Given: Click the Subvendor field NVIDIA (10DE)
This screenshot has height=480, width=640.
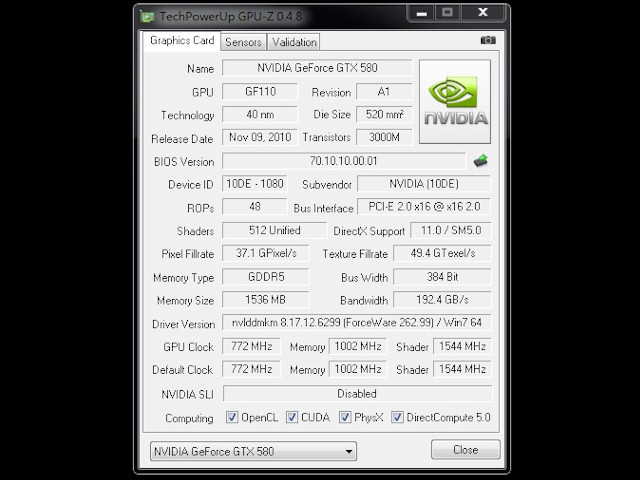Looking at the screenshot, I should 424,184.
